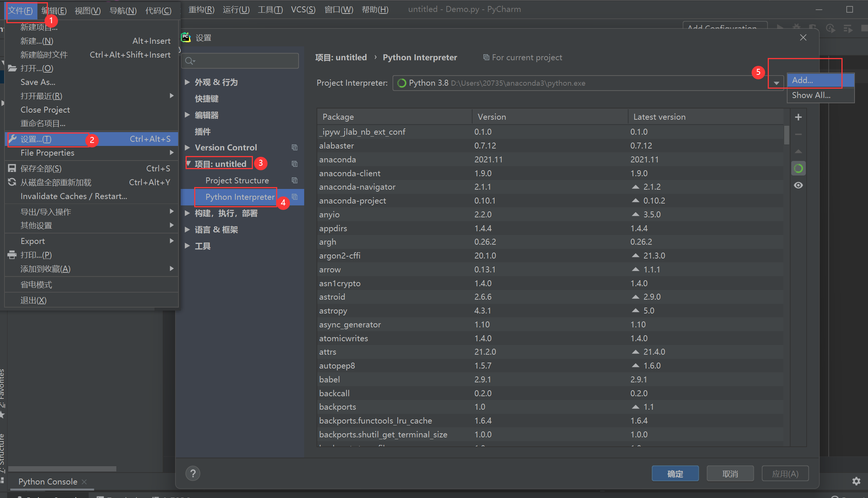Expand the 工具 settings section

point(187,246)
